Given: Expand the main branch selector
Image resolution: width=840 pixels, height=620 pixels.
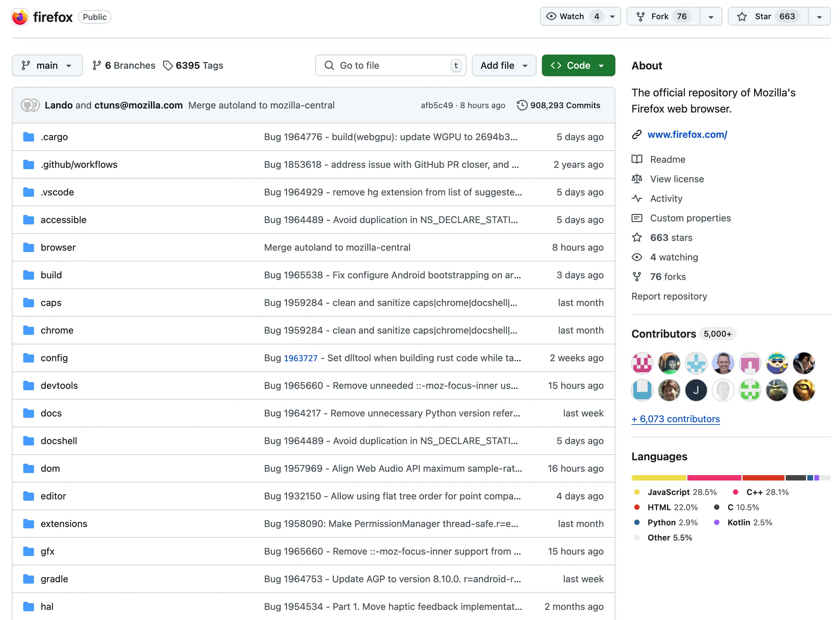Looking at the screenshot, I should coord(47,66).
